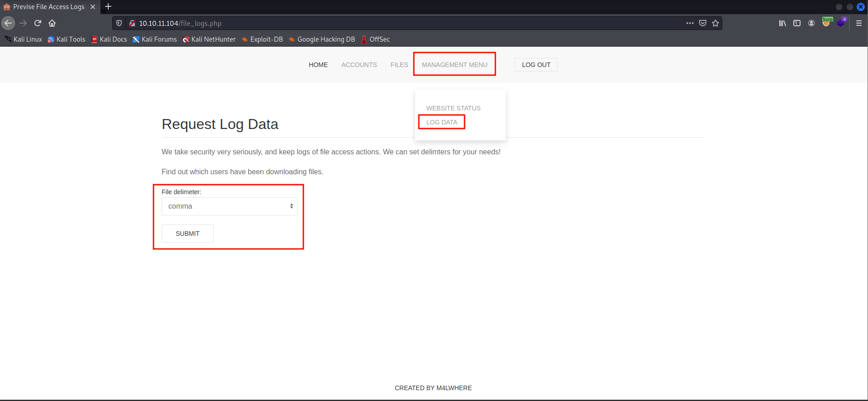Open the File delimiter dropdown
The height and width of the screenshot is (401, 868).
[229, 206]
